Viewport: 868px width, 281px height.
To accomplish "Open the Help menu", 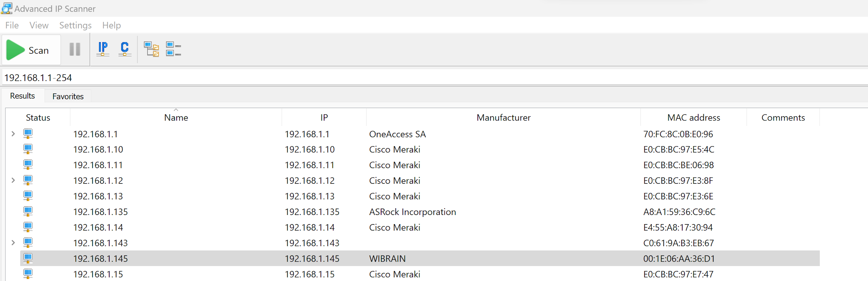I will point(112,25).
